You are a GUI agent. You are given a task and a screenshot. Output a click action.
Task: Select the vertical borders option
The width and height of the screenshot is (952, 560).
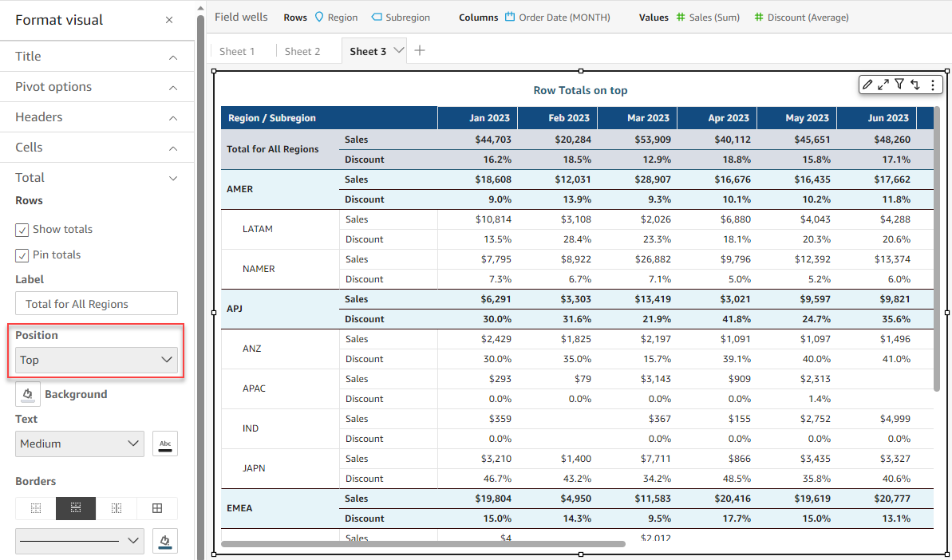[x=117, y=508]
